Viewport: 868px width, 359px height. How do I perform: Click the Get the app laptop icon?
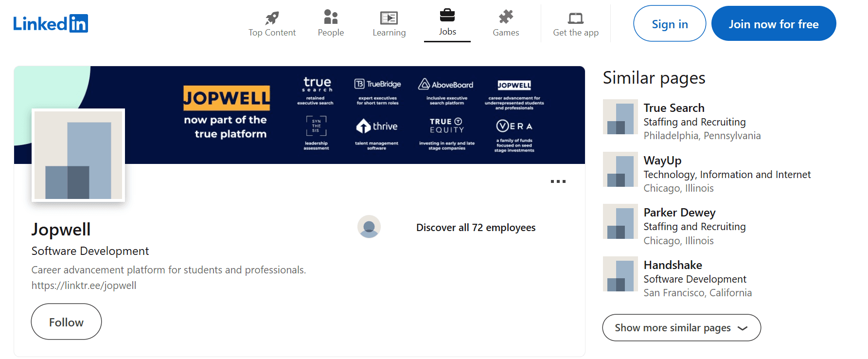pyautogui.click(x=576, y=18)
